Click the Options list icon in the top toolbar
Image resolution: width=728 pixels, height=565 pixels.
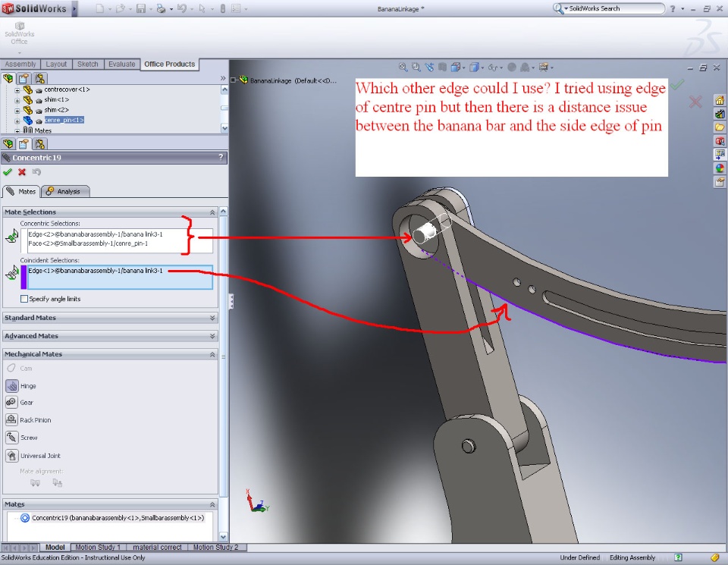pos(236,8)
